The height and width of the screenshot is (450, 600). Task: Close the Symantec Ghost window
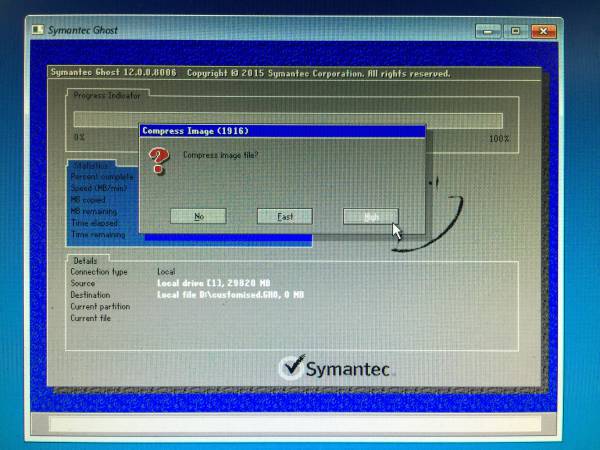point(544,32)
